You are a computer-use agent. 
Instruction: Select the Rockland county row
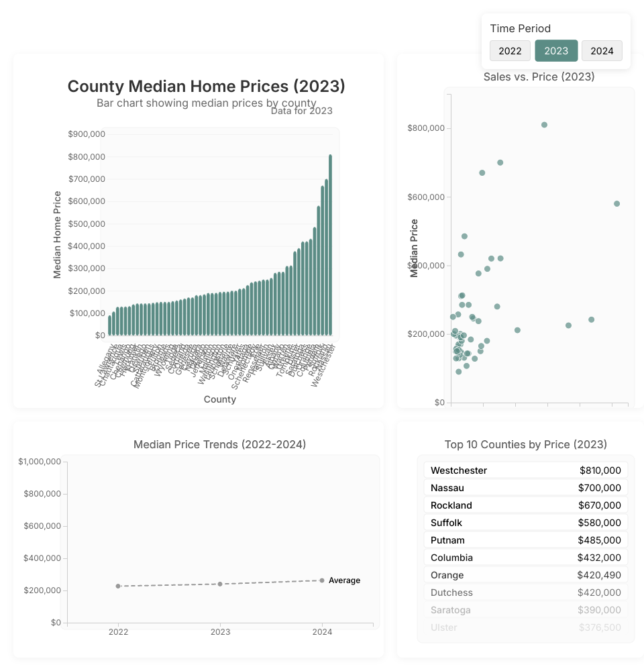pyautogui.click(x=526, y=505)
